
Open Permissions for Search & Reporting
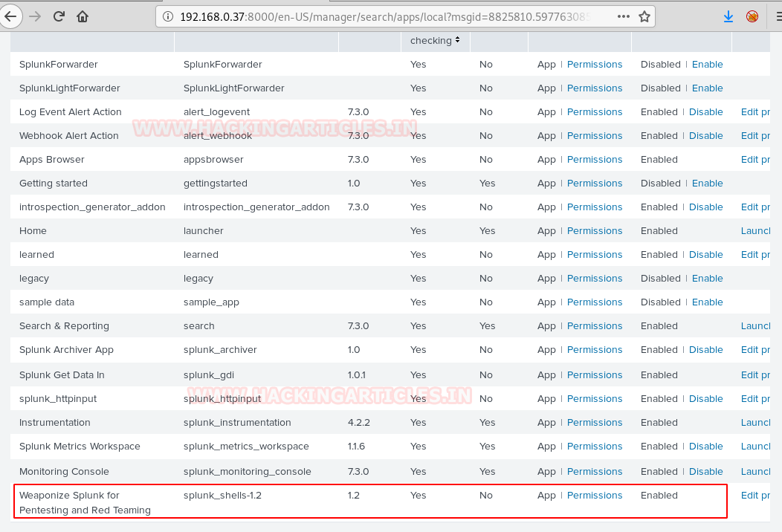(595, 326)
